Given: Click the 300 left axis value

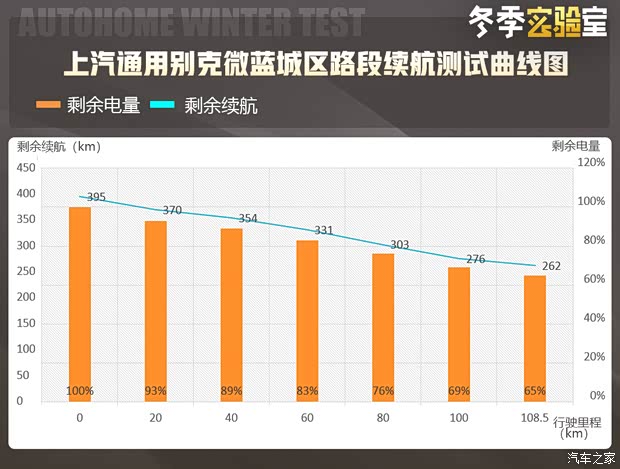Looking at the screenshot, I should [x=26, y=245].
